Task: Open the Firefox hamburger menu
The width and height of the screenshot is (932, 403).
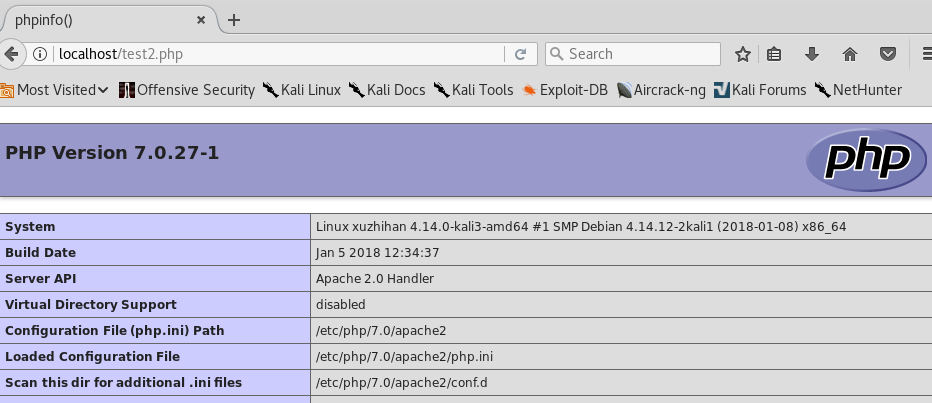Action: [927, 54]
